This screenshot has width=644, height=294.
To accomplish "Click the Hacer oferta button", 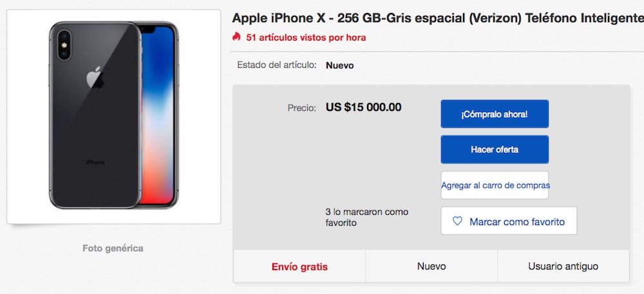I will click(495, 150).
